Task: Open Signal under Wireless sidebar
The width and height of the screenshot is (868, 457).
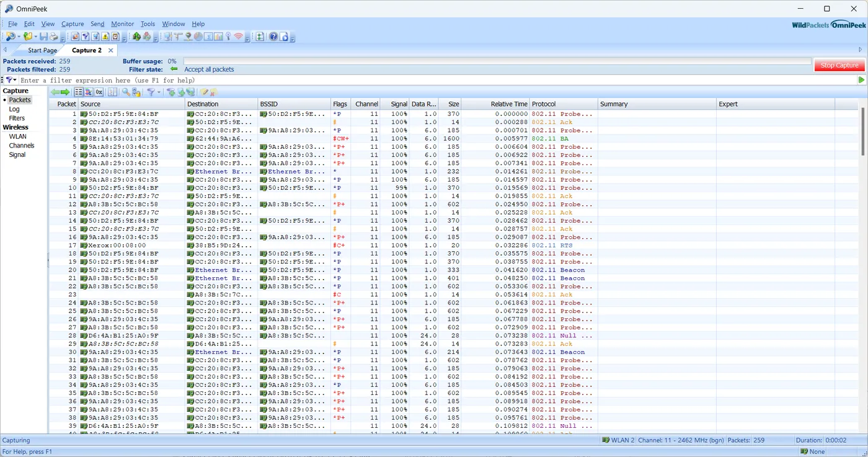Action: coord(17,154)
